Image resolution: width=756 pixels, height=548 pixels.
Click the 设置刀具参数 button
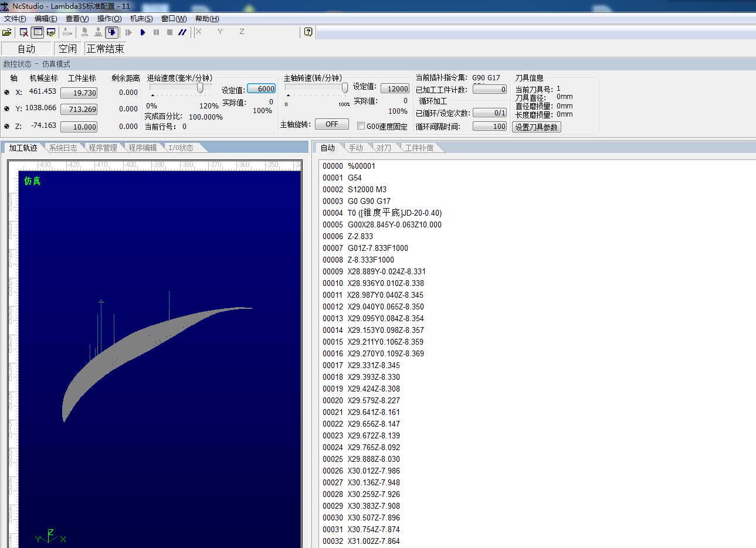(537, 127)
